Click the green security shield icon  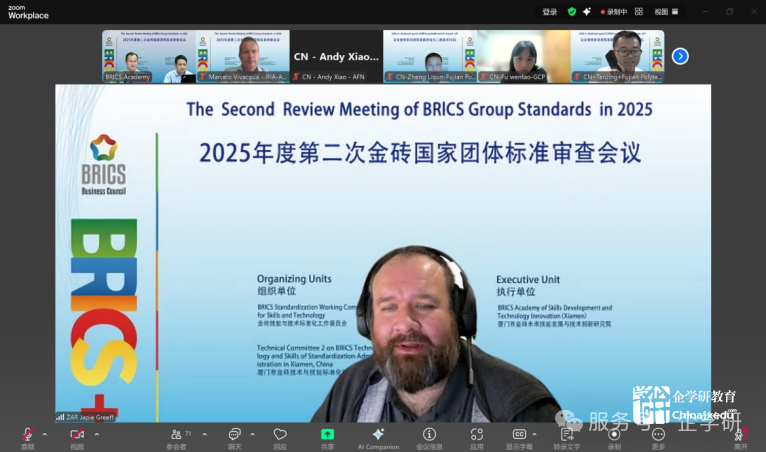[572, 12]
